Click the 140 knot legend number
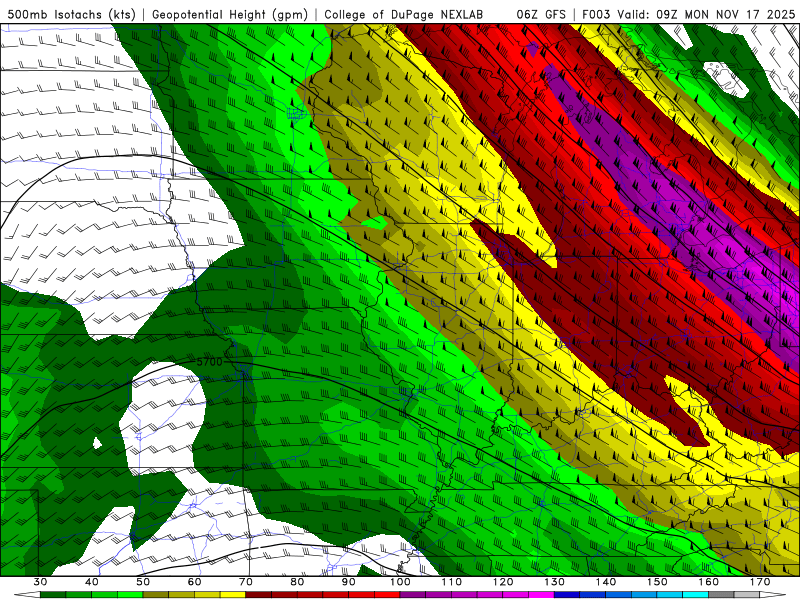The image size is (800, 600). [606, 582]
